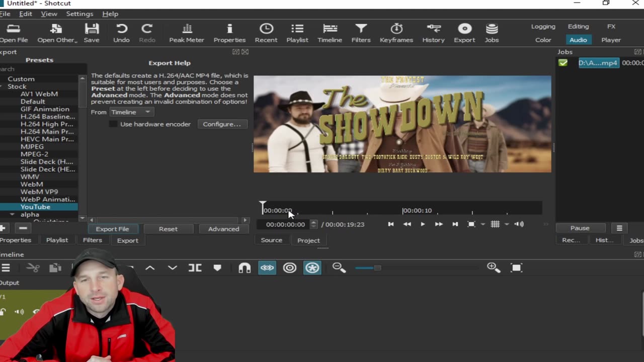The width and height of the screenshot is (644, 362).
Task: Toggle ripple all tracks
Action: coord(312,268)
